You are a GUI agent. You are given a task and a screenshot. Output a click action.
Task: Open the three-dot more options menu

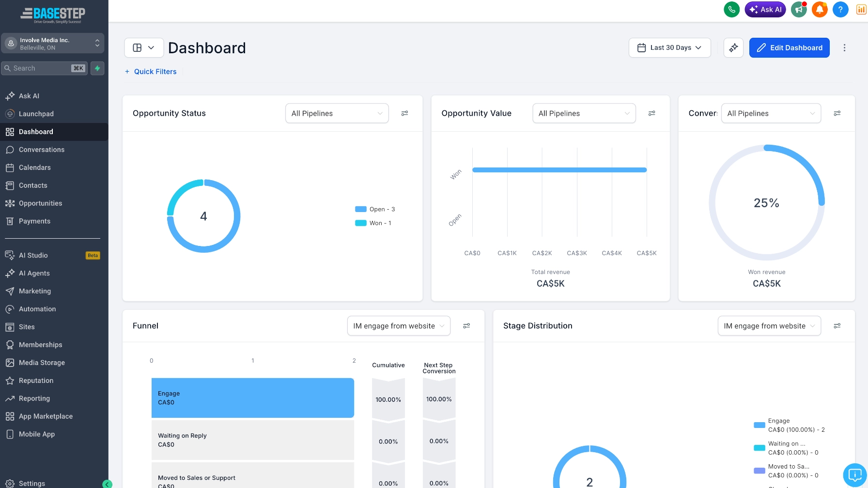click(x=844, y=47)
